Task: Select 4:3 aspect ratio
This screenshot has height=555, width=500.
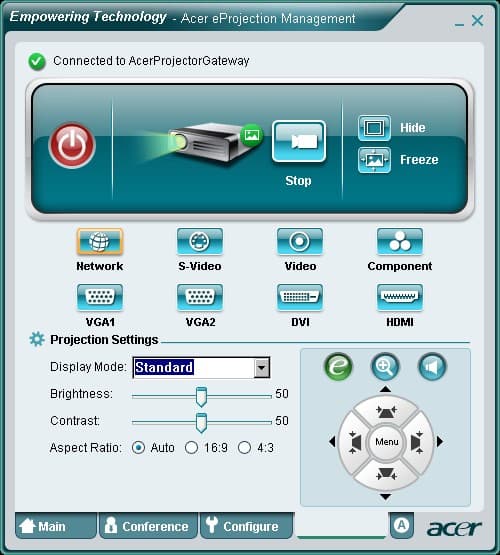Action: [x=245, y=448]
